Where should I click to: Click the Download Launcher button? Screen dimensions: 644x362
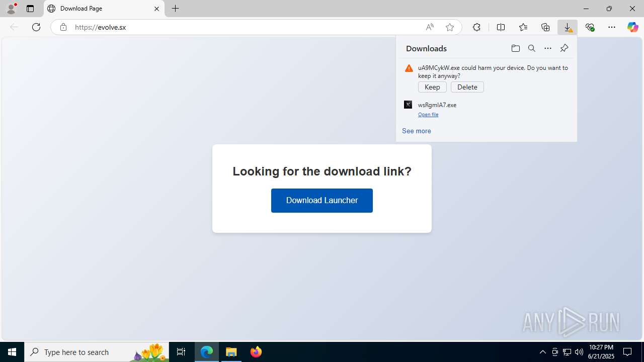tap(322, 201)
